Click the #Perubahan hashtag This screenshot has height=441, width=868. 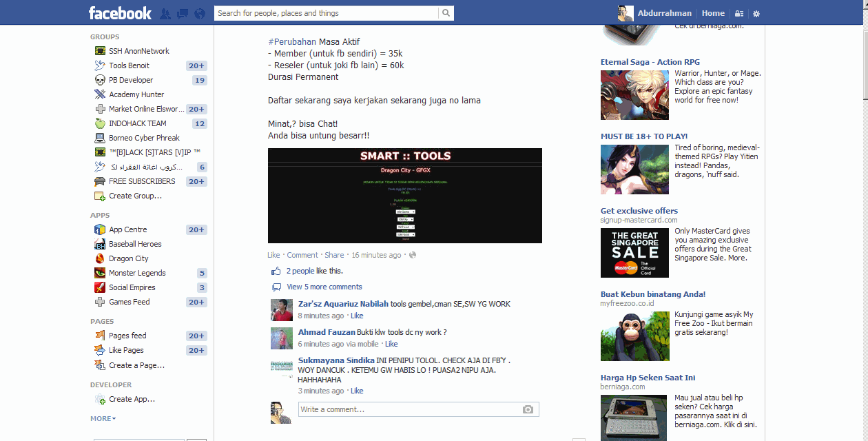(x=292, y=41)
